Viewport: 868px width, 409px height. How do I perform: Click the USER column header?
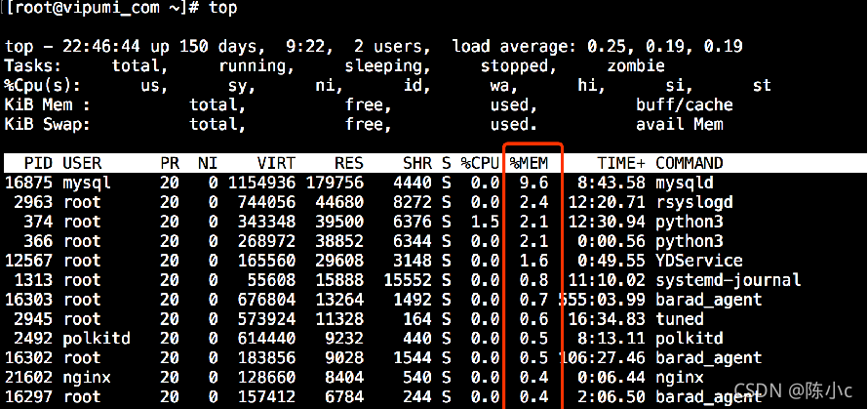pyautogui.click(x=82, y=163)
